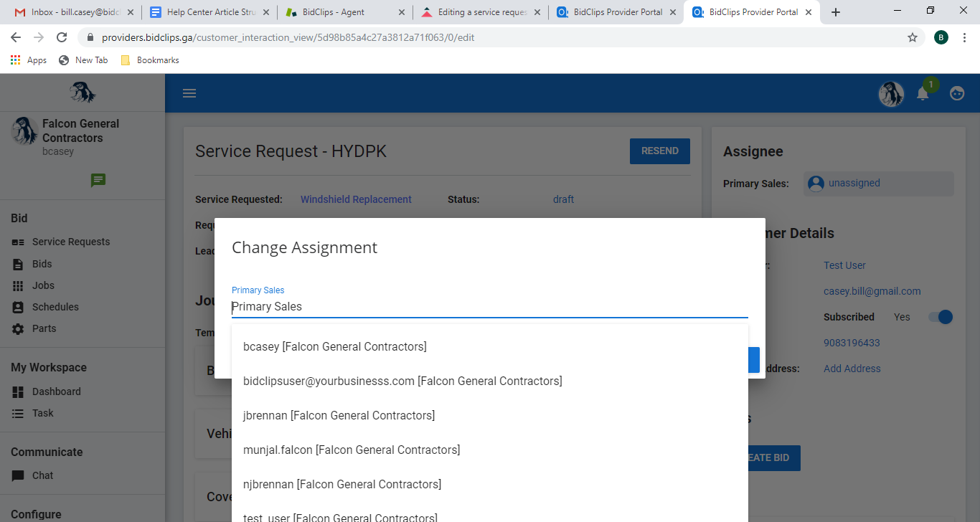Viewport: 980px width, 522px height.
Task: Click the falcon avatar in the header
Action: click(x=892, y=93)
